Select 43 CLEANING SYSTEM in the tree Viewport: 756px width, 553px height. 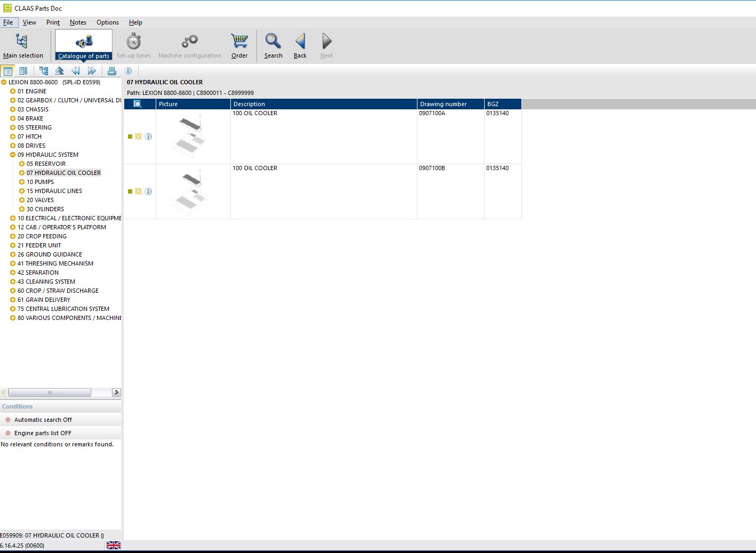[x=46, y=282]
